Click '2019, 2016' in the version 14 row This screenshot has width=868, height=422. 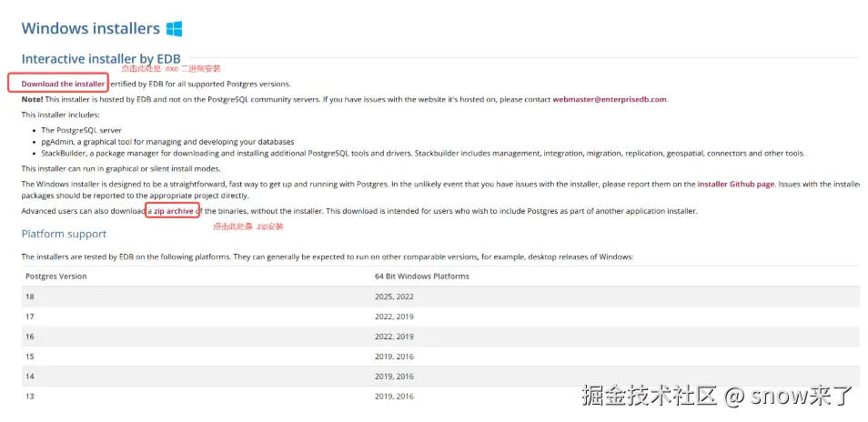click(x=394, y=377)
